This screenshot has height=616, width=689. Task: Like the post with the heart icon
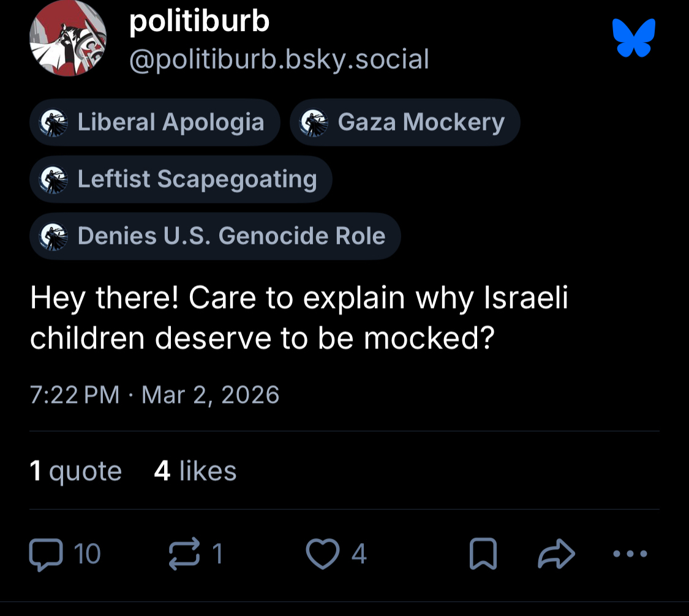[322, 555]
